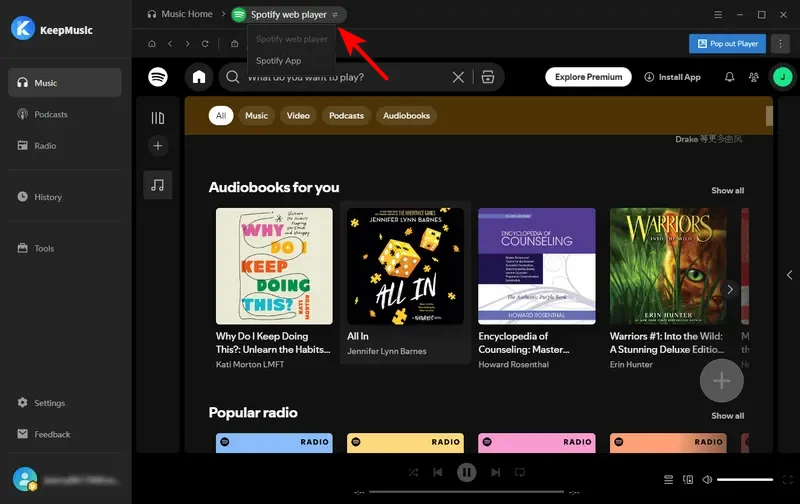Open Friend Activity icon
The height and width of the screenshot is (504, 800).
pos(754,77)
